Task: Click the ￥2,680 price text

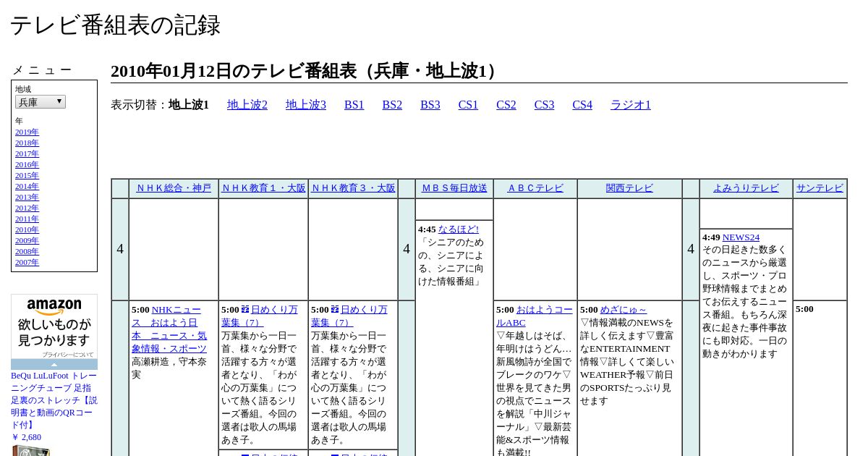Action: tap(26, 437)
